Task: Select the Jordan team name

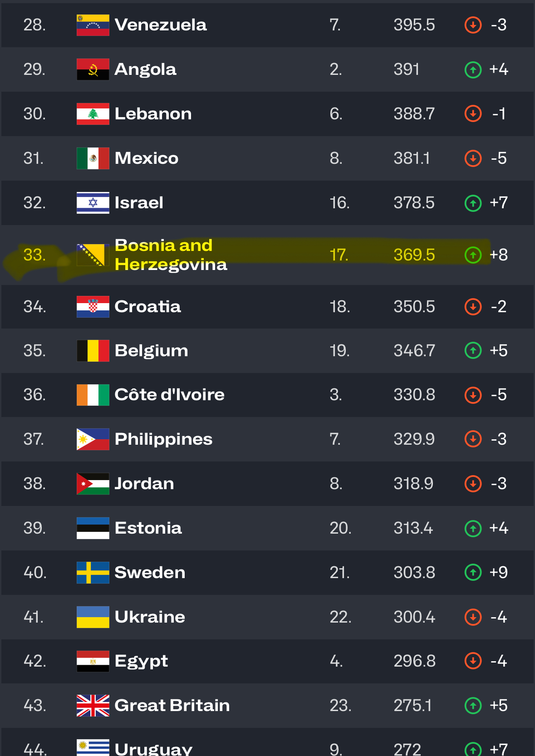Action: pyautogui.click(x=144, y=484)
